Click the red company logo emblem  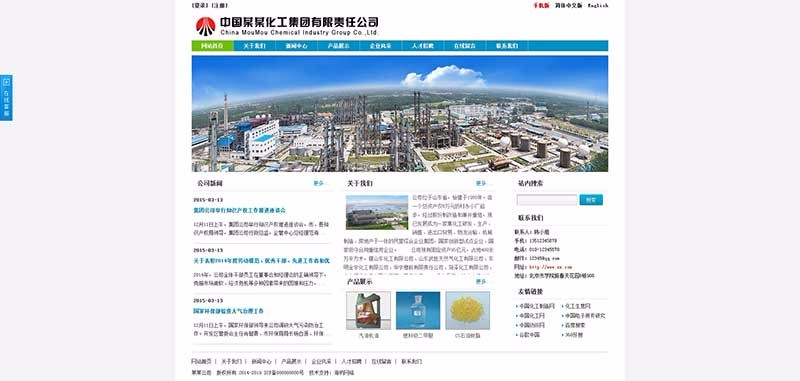[206, 27]
